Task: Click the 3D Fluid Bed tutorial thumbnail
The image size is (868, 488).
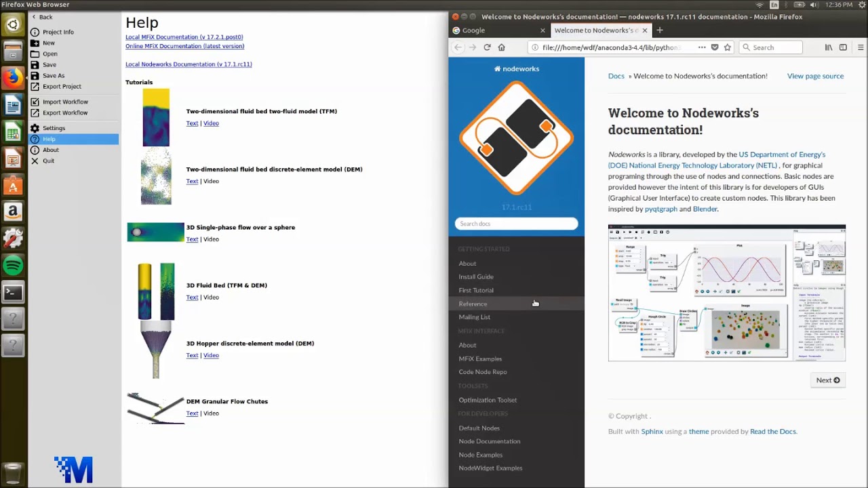Action: click(156, 291)
